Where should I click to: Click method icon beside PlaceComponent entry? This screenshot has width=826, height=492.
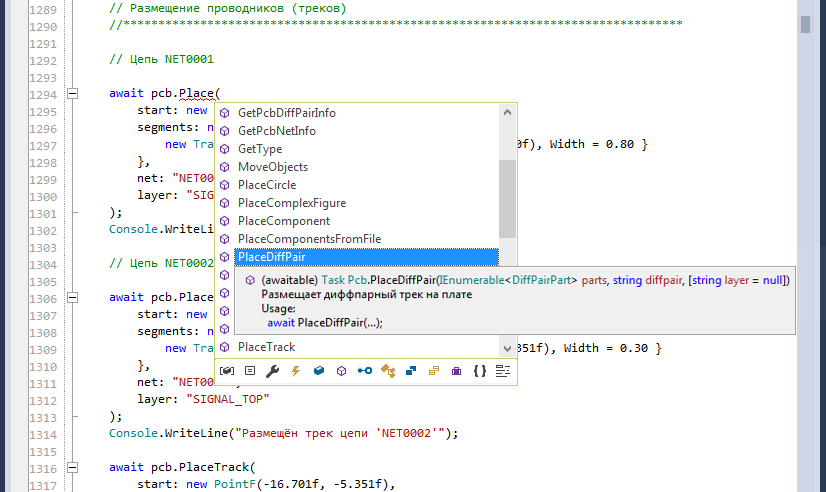click(225, 221)
